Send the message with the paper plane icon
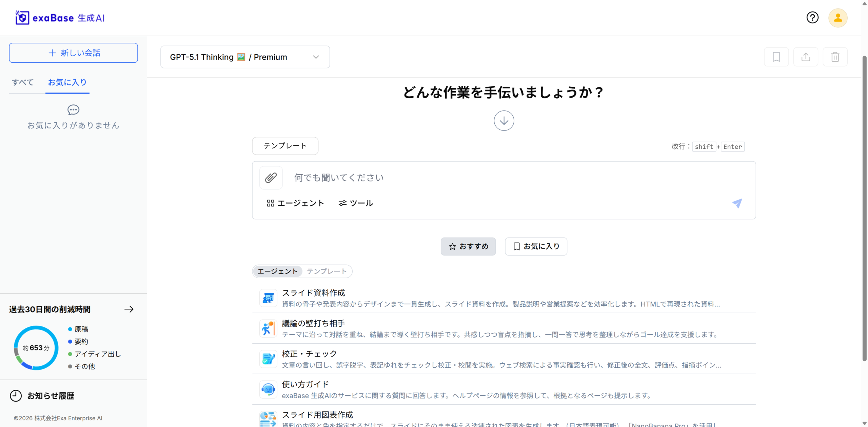Screen dimensions: 868x427 (737, 203)
